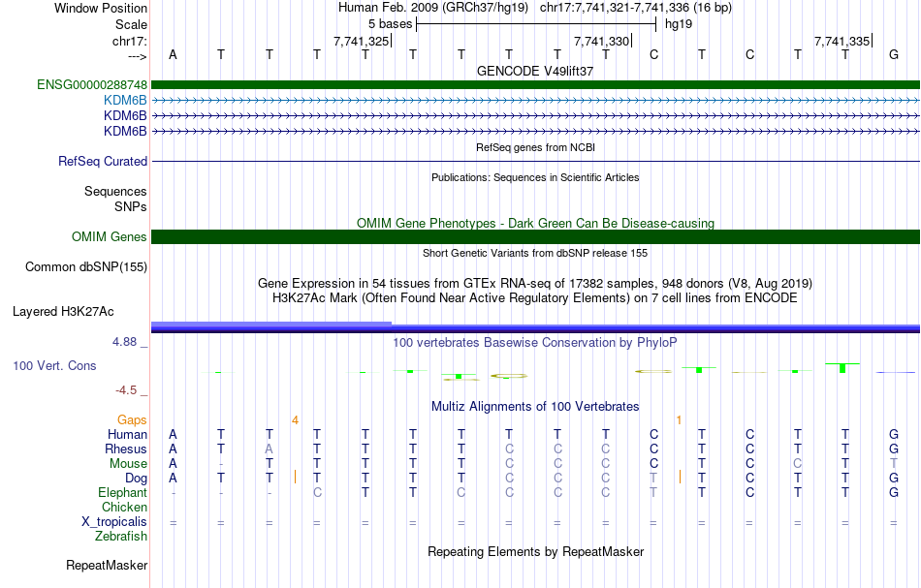Click the orange Gaps row label
The height and width of the screenshot is (588, 921).
[x=132, y=419]
